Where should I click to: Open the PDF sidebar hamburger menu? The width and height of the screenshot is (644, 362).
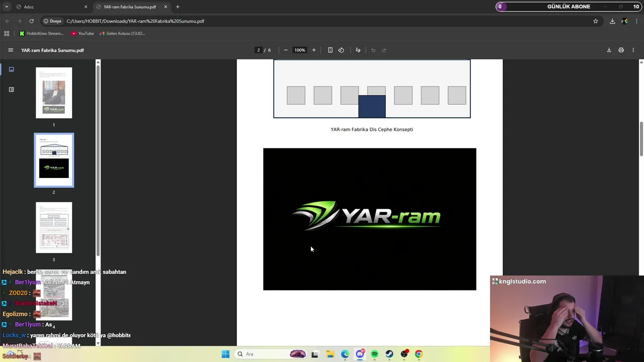tap(11, 50)
